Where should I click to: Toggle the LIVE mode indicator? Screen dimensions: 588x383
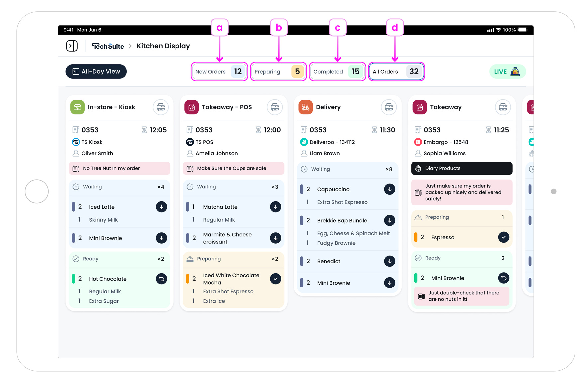(x=507, y=72)
